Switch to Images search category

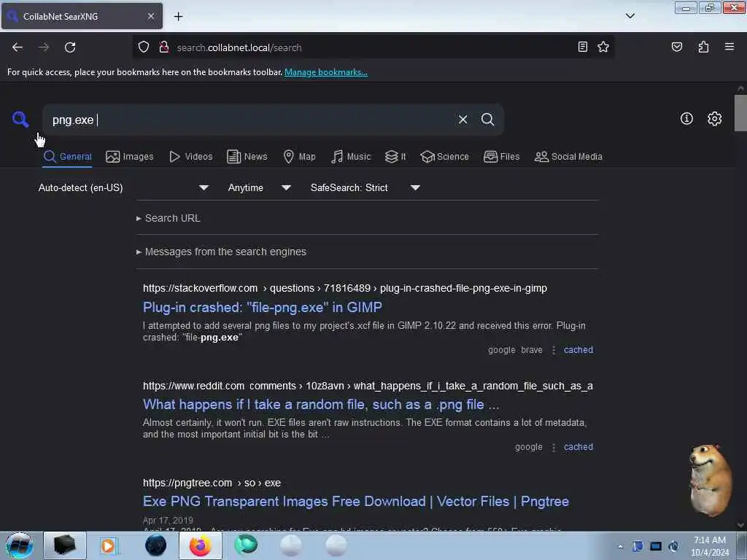130,157
